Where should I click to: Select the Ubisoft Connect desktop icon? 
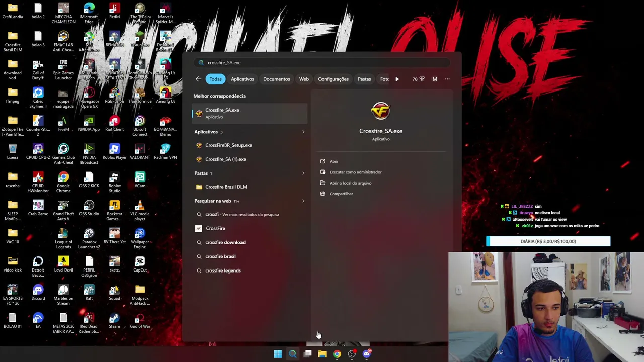pos(140,126)
